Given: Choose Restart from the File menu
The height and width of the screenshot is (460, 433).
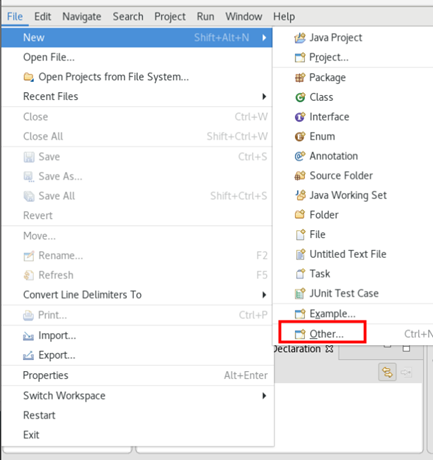Looking at the screenshot, I should click(x=138, y=416).
